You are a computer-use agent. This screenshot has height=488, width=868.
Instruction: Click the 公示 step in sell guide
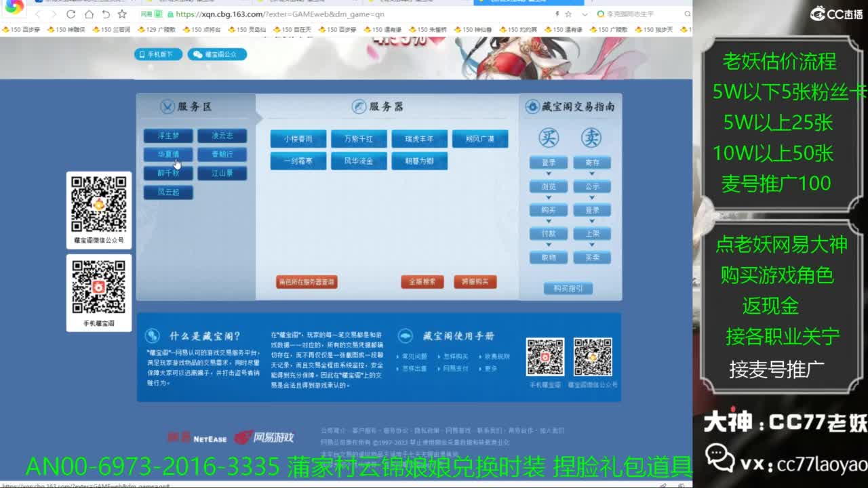[x=592, y=186]
